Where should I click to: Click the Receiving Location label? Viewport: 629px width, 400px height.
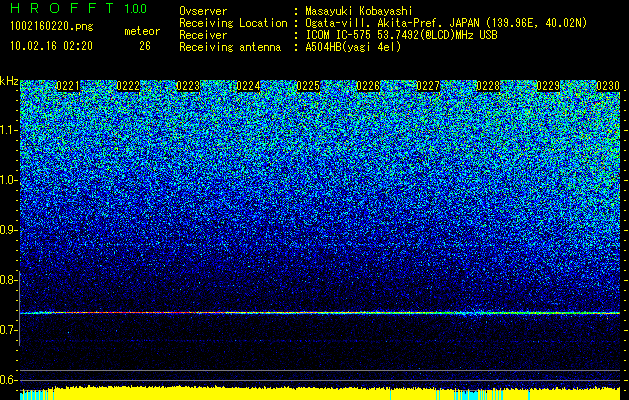(233, 23)
